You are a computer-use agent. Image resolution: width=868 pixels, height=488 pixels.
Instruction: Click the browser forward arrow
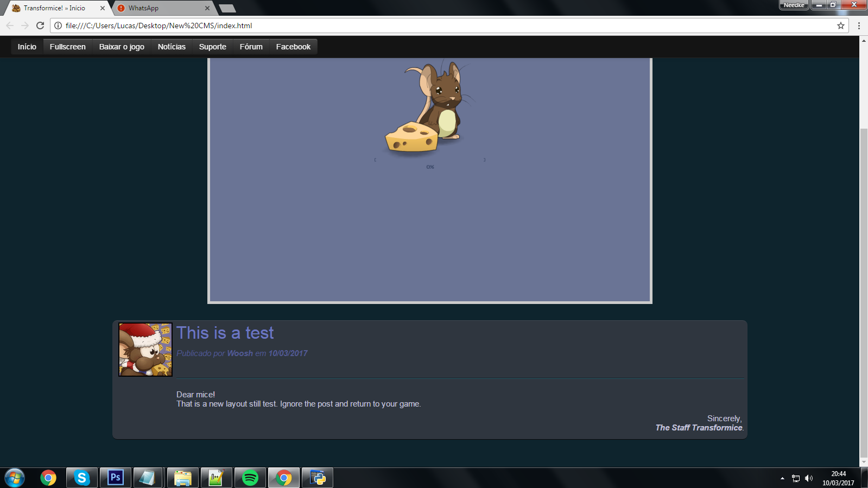tap(25, 26)
